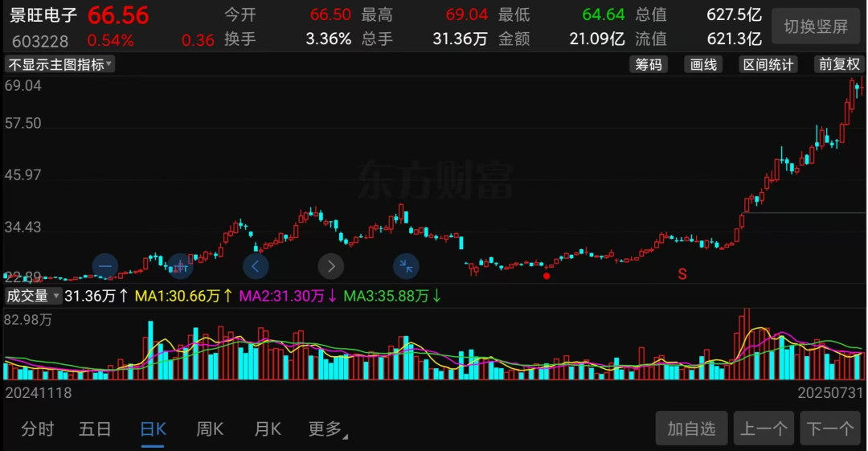Click 最高 value 69.04 in header
The height and width of the screenshot is (451, 868).
click(x=467, y=14)
